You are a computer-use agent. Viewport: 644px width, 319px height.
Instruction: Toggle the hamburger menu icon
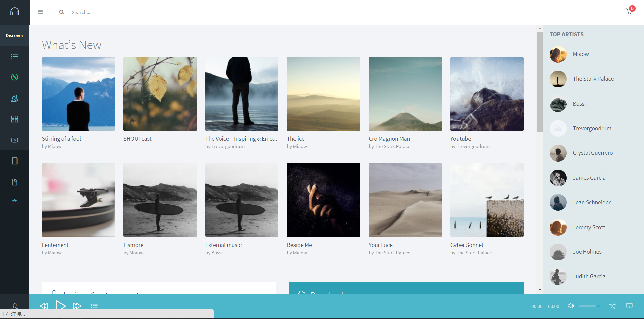tap(40, 12)
